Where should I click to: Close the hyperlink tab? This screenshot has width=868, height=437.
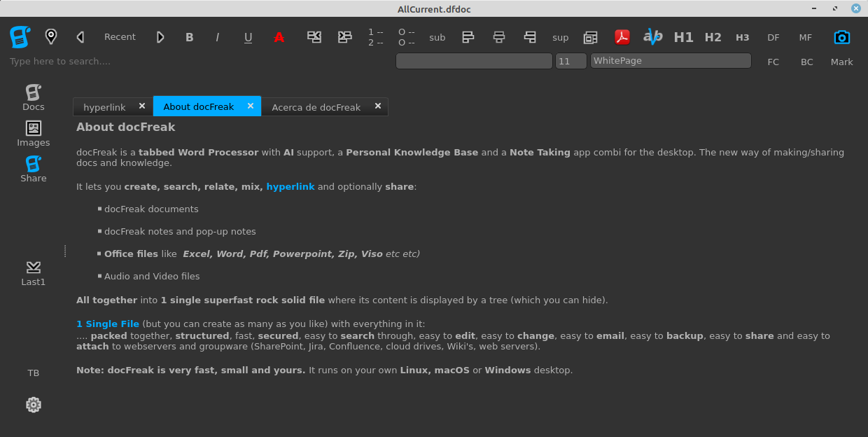pyautogui.click(x=142, y=106)
